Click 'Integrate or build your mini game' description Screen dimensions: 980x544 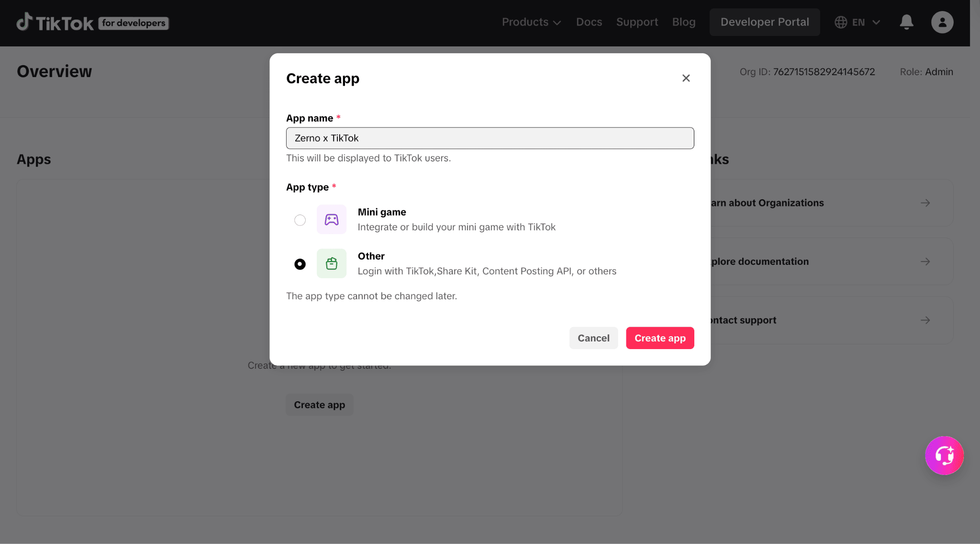(457, 227)
